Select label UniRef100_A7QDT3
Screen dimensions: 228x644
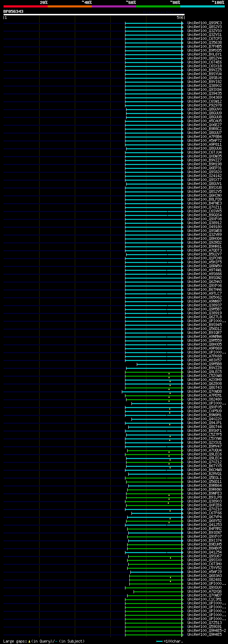(x=204, y=250)
